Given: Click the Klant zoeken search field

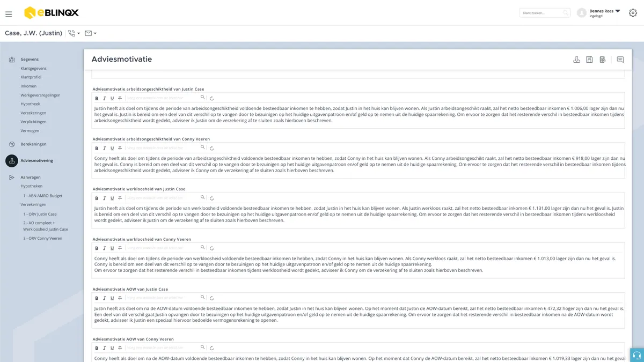Looking at the screenshot, I should click(x=545, y=13).
